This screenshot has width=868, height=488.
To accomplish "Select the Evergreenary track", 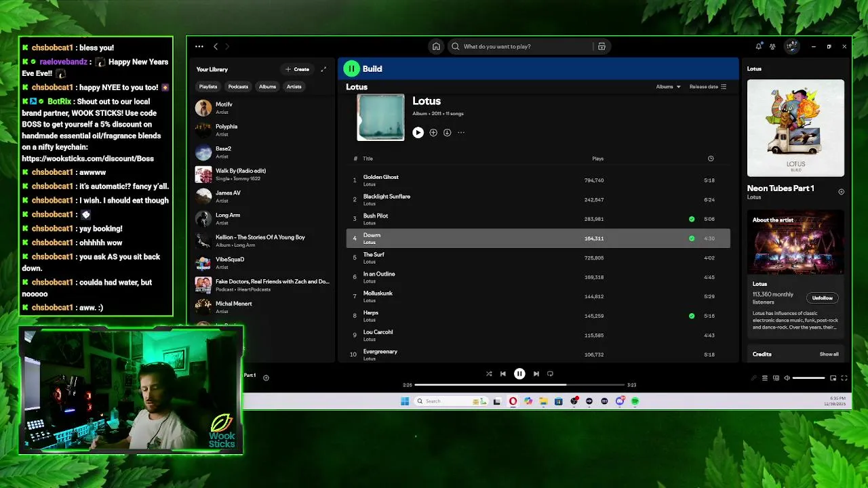I will 538,354.
